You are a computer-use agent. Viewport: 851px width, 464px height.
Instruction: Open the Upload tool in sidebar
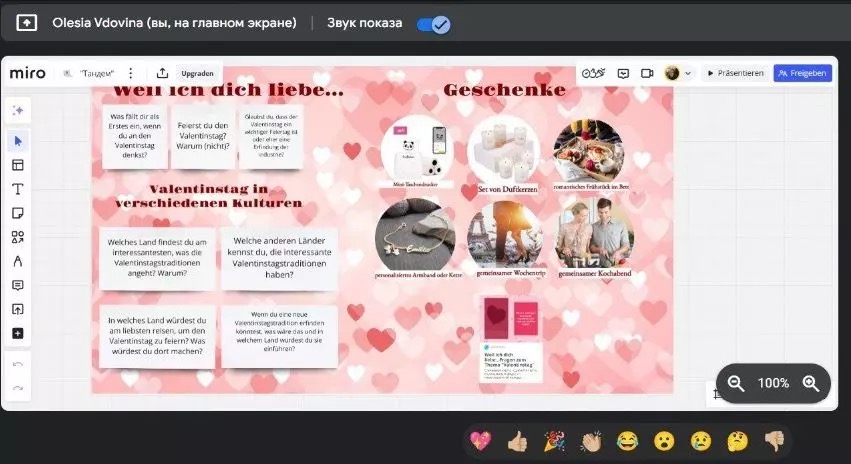(x=18, y=309)
